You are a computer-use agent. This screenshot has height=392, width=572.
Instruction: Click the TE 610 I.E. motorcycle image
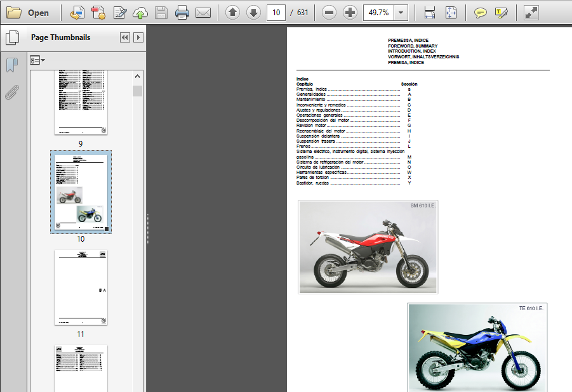point(477,348)
